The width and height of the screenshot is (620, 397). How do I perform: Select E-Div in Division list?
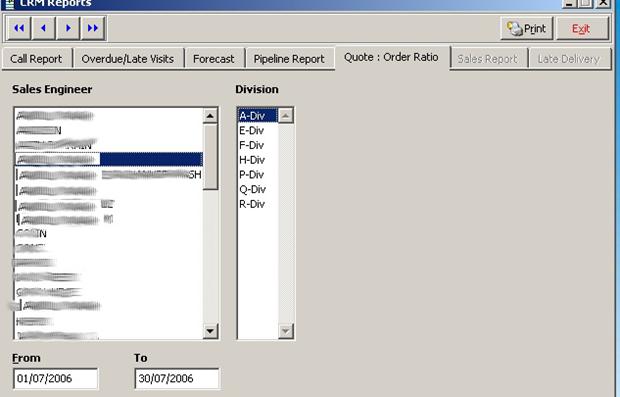coord(257,130)
